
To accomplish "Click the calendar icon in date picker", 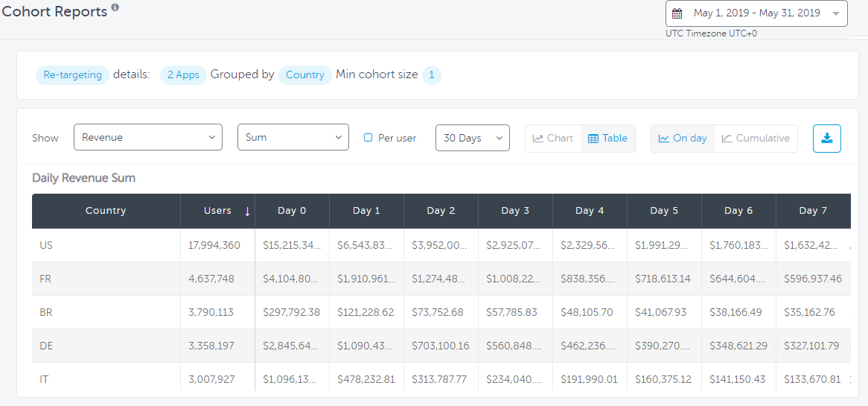I will coord(677,13).
